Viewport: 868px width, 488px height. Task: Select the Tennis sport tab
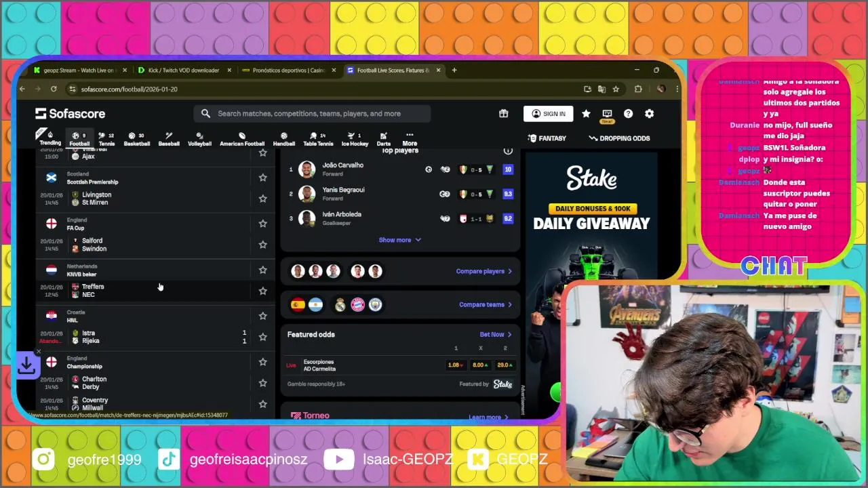click(x=106, y=138)
